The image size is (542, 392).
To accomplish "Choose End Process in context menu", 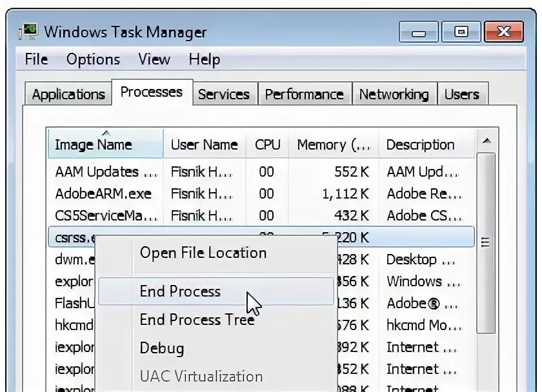I will point(216,291).
